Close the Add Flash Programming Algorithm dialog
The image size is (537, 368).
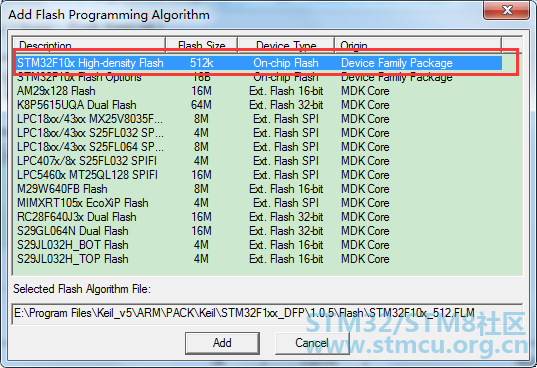(507, 10)
